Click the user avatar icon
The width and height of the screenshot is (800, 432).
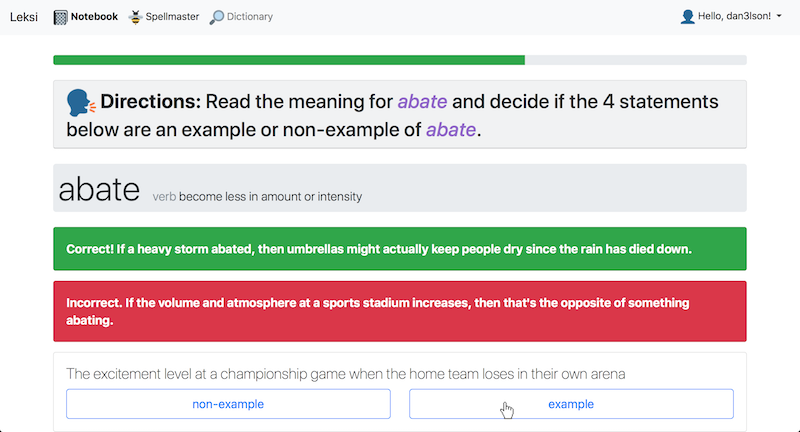click(687, 16)
